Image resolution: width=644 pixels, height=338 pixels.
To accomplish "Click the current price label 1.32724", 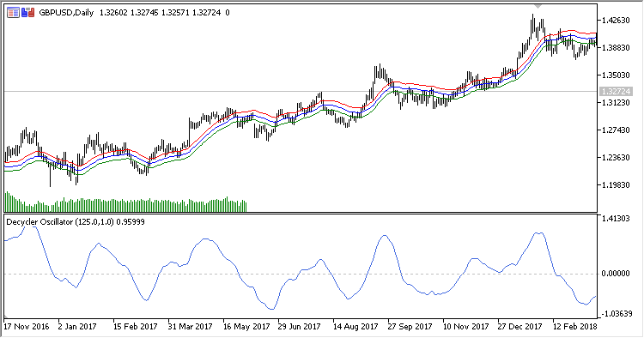I will (x=616, y=92).
